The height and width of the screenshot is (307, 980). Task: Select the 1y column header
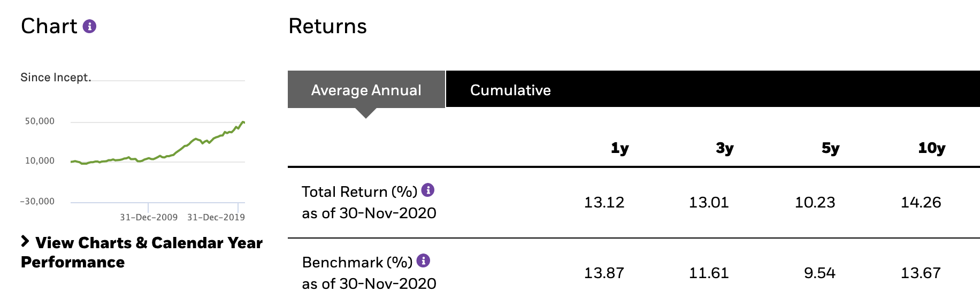pos(619,148)
